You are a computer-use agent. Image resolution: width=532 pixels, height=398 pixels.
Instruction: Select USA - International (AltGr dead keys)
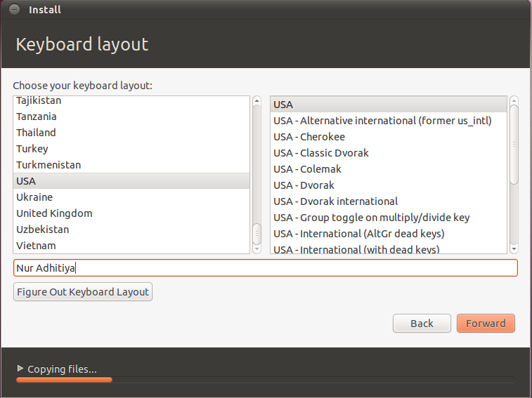[x=389, y=234]
